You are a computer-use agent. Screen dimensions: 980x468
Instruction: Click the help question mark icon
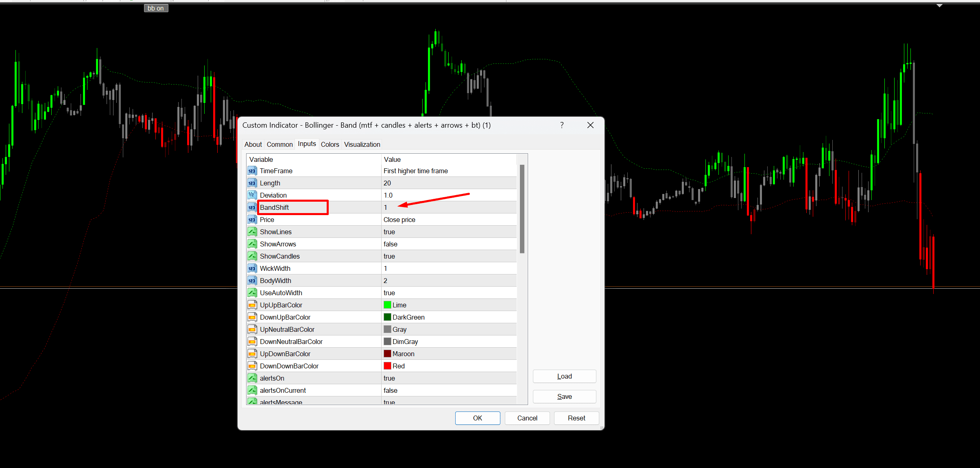pyautogui.click(x=562, y=125)
